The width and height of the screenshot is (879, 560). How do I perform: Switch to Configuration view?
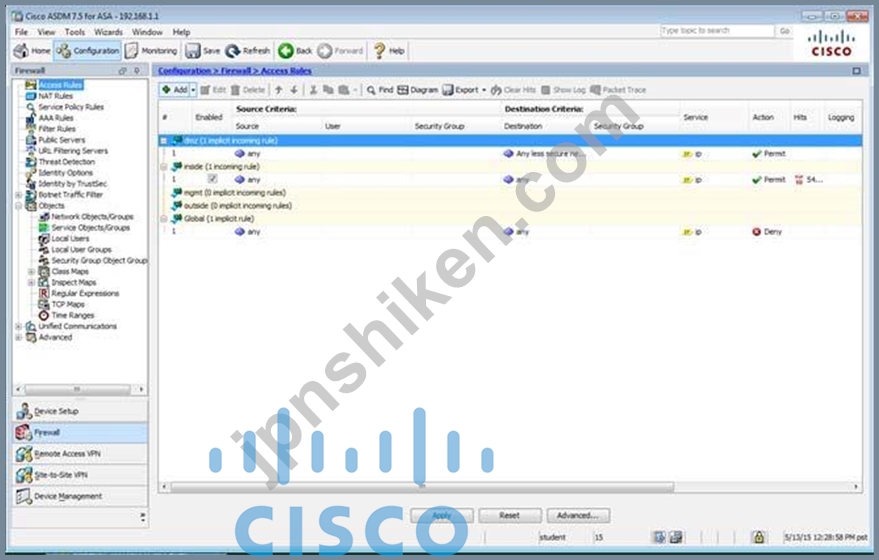coord(87,51)
